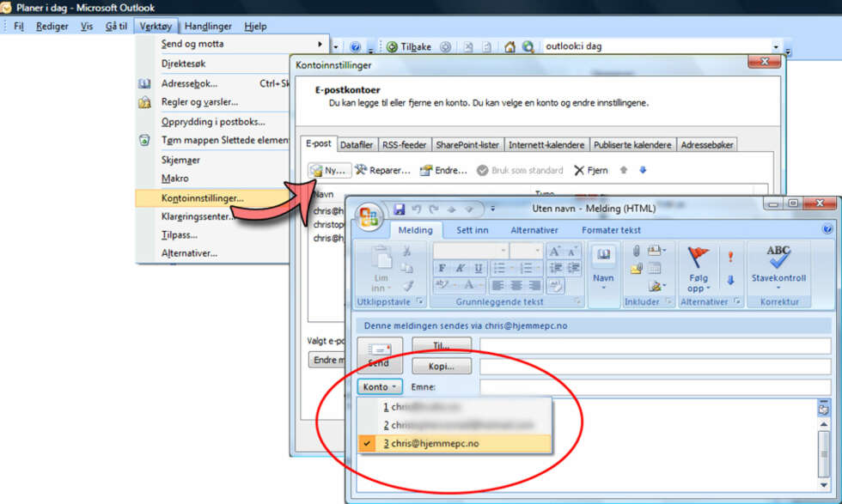842x504 pixels.
Task: Click the Office button in message window
Action: [x=369, y=217]
